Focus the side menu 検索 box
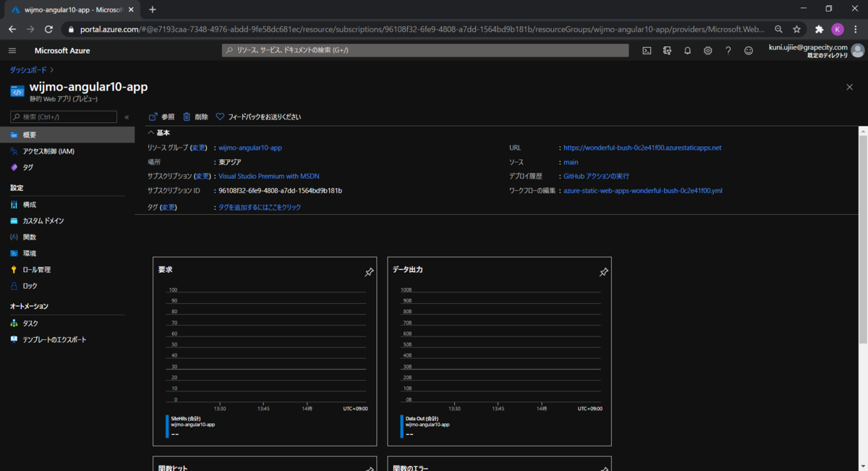Image resolution: width=868 pixels, height=471 pixels. click(64, 116)
